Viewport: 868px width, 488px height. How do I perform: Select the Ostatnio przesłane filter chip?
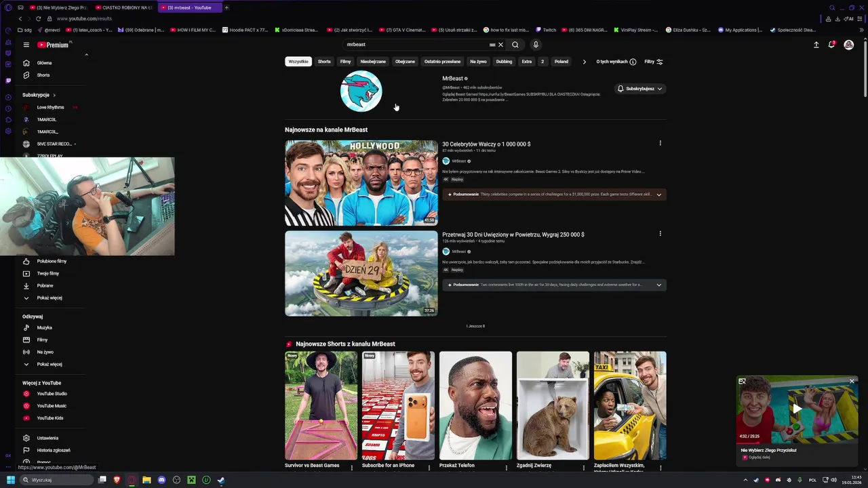pyautogui.click(x=443, y=62)
